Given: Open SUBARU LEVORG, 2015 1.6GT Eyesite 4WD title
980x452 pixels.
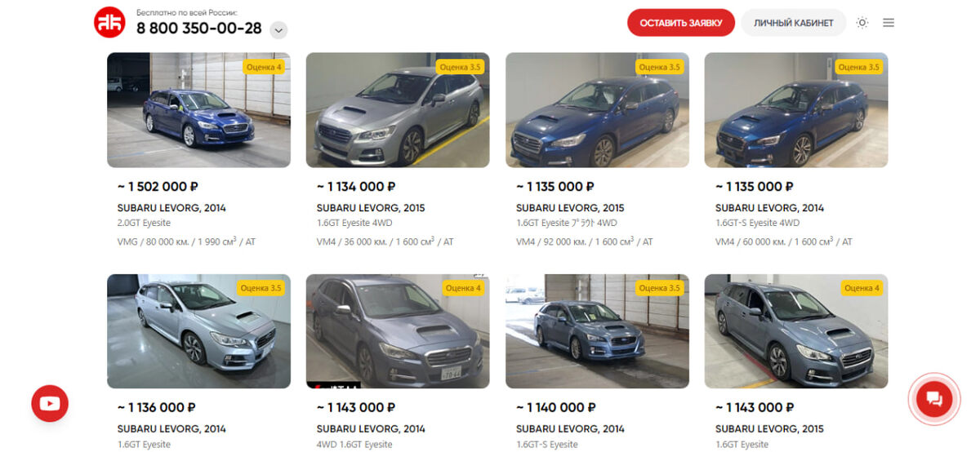Looking at the screenshot, I should click(371, 208).
